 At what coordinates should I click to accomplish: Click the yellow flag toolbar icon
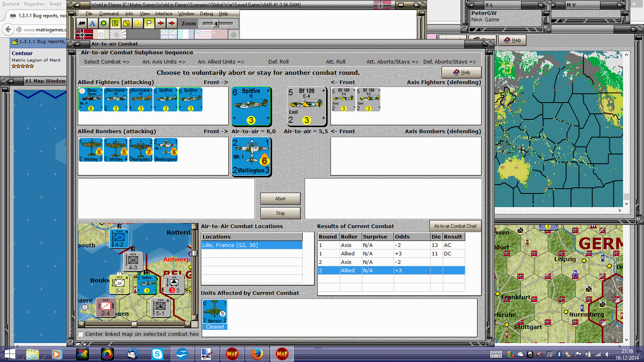[x=149, y=23]
